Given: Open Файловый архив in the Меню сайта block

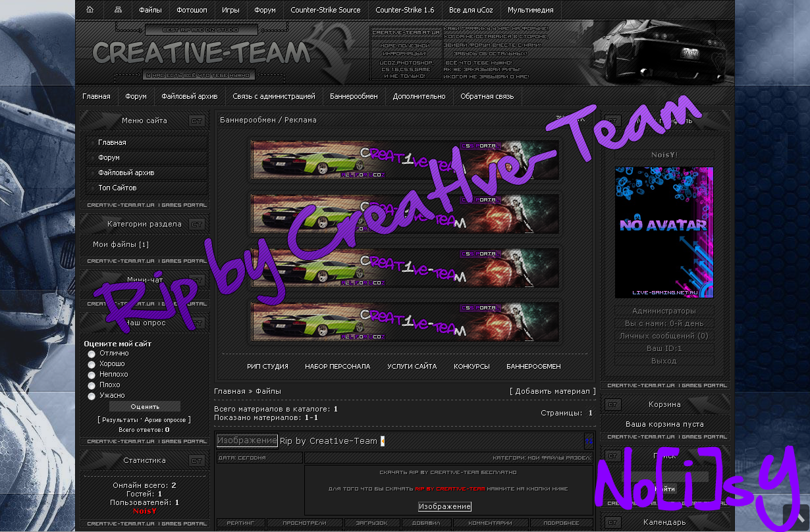Looking at the screenshot, I should tap(126, 173).
